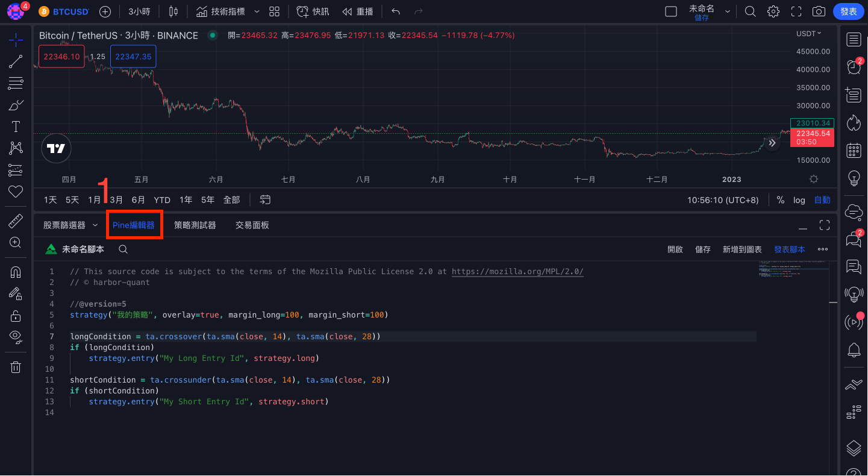Screen dimensions: 868x476
Task: Toggle stay in drawing mode pencil-lock
Action: [16, 294]
